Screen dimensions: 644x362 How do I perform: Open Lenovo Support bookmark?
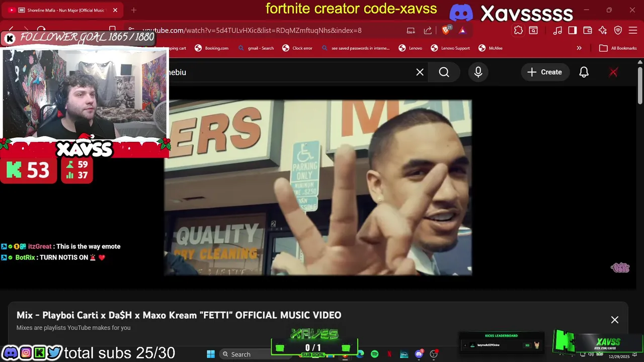coord(450,48)
